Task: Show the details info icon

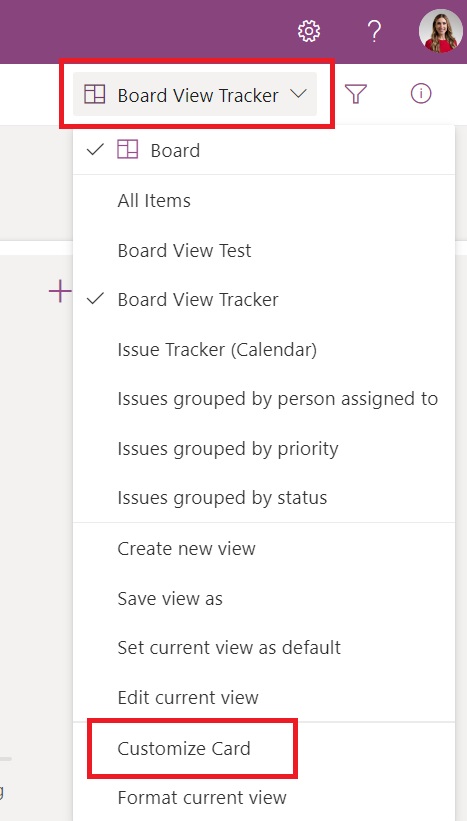Action: click(x=421, y=94)
